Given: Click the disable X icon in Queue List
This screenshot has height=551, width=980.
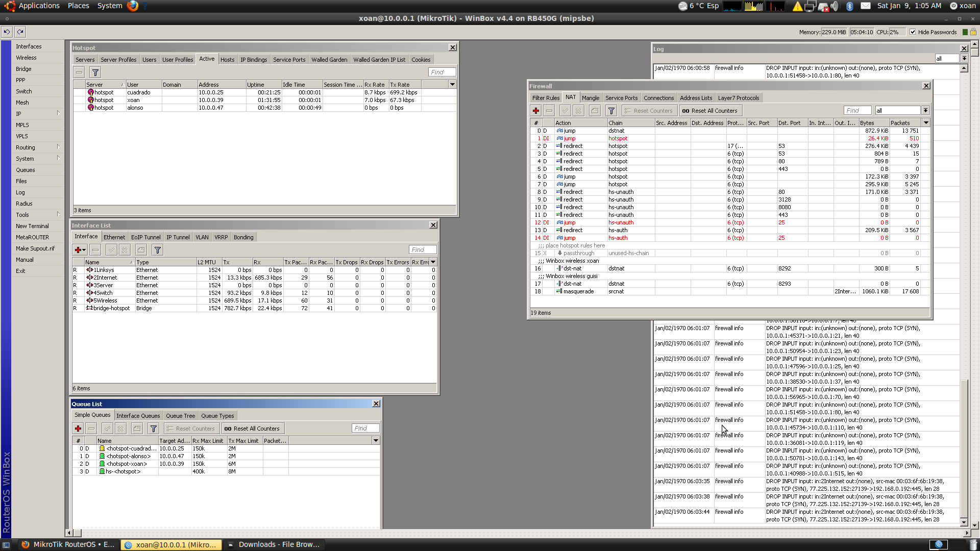Looking at the screenshot, I should [120, 429].
